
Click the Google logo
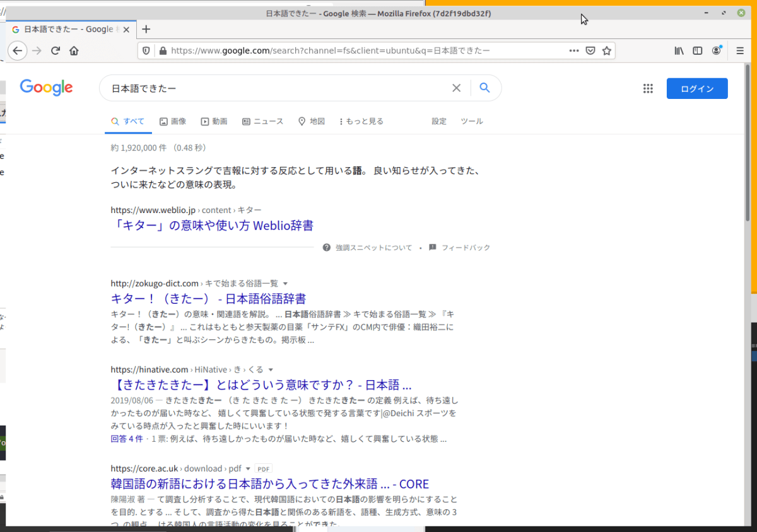(x=46, y=88)
